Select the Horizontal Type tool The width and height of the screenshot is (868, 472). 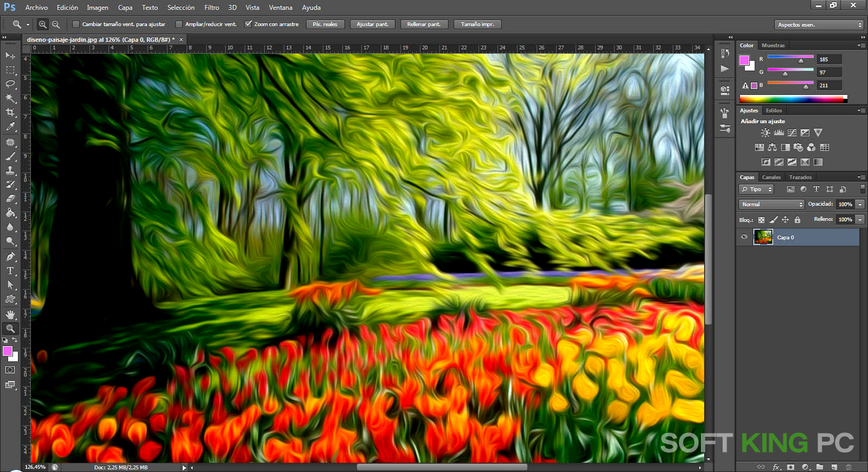10,271
